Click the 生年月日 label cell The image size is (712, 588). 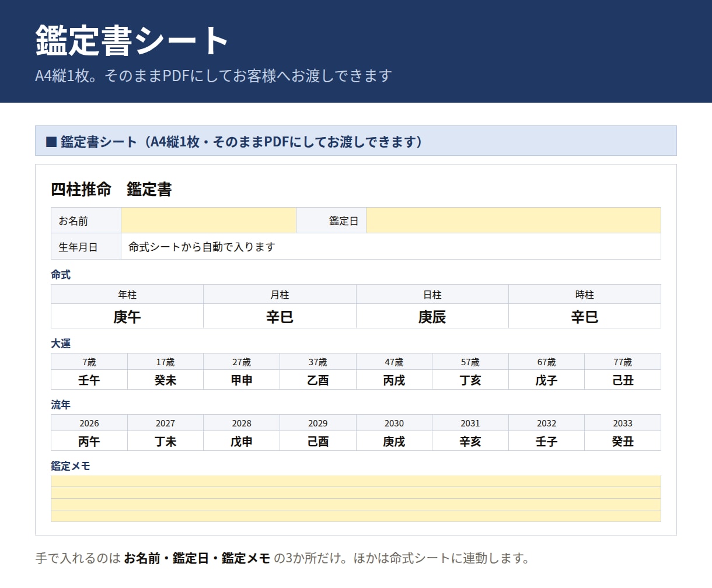(86, 247)
